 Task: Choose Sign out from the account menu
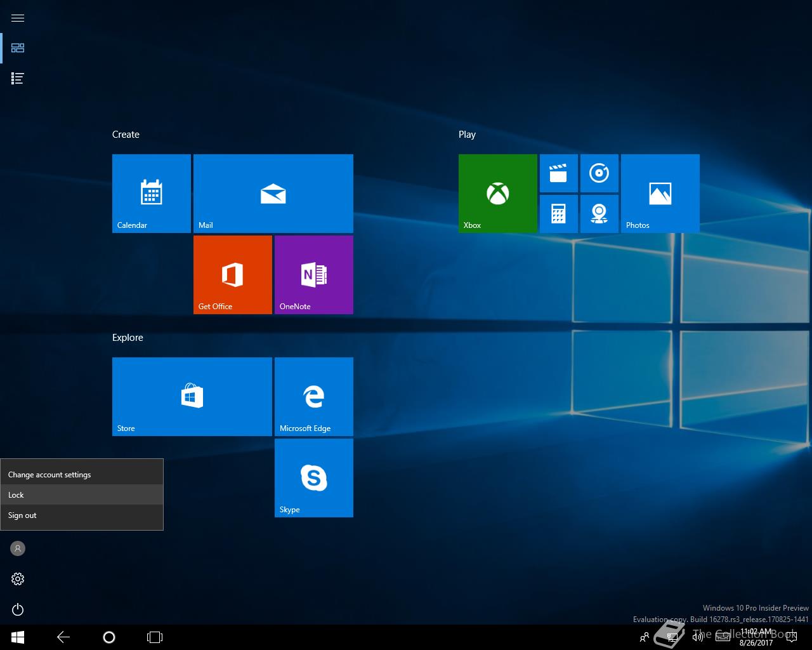82,515
